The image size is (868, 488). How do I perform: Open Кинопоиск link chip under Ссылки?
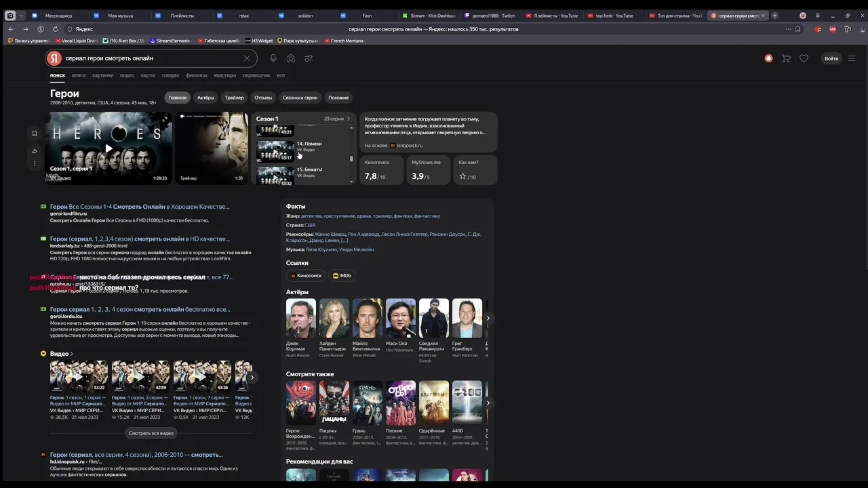tap(307, 276)
